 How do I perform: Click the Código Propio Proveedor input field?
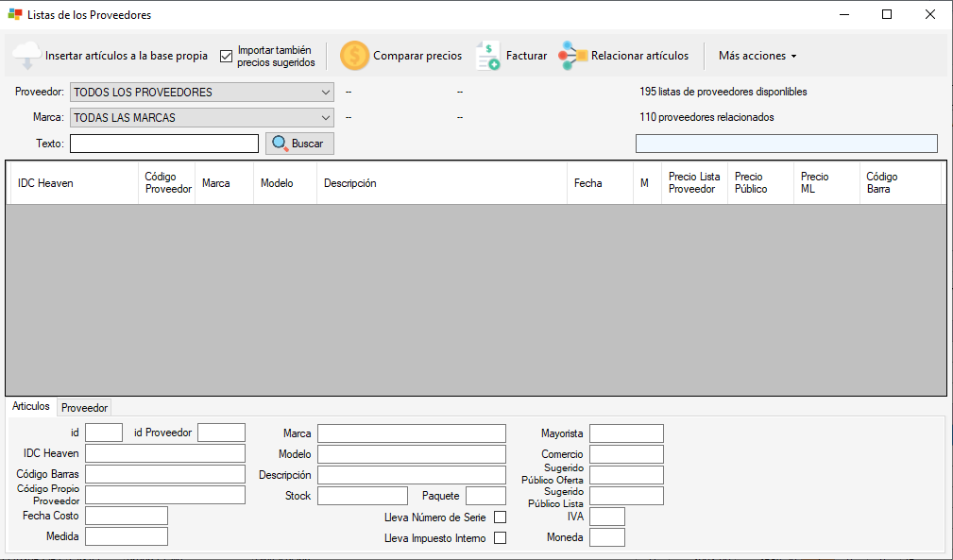click(165, 495)
